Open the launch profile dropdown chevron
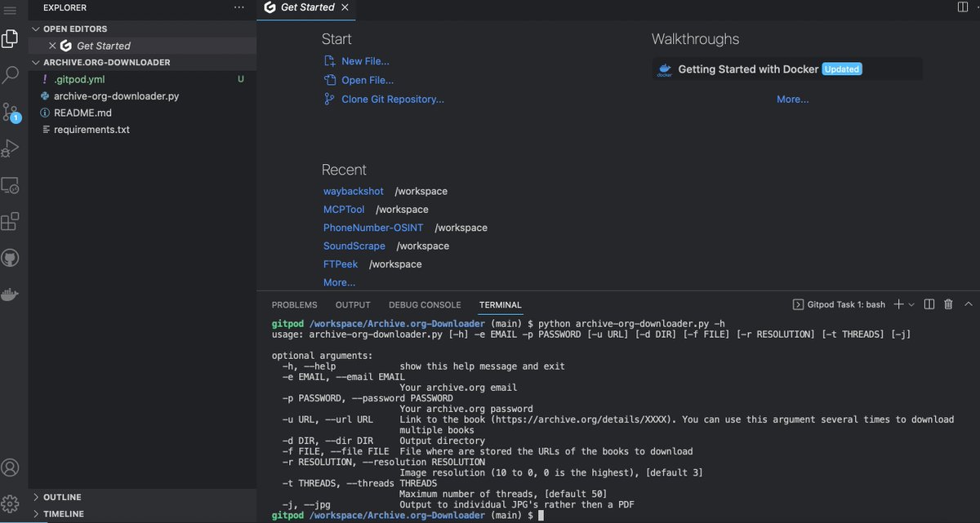980x523 pixels. [x=911, y=304]
